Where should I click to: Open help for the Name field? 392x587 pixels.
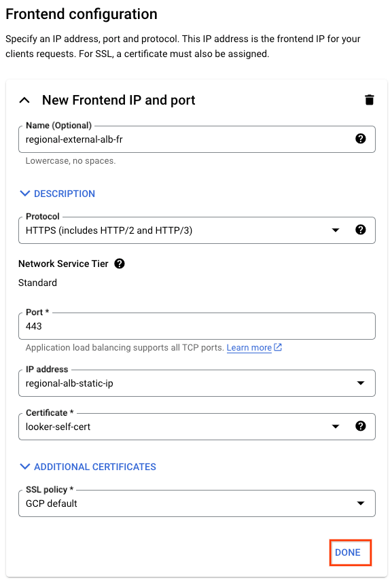pos(360,139)
